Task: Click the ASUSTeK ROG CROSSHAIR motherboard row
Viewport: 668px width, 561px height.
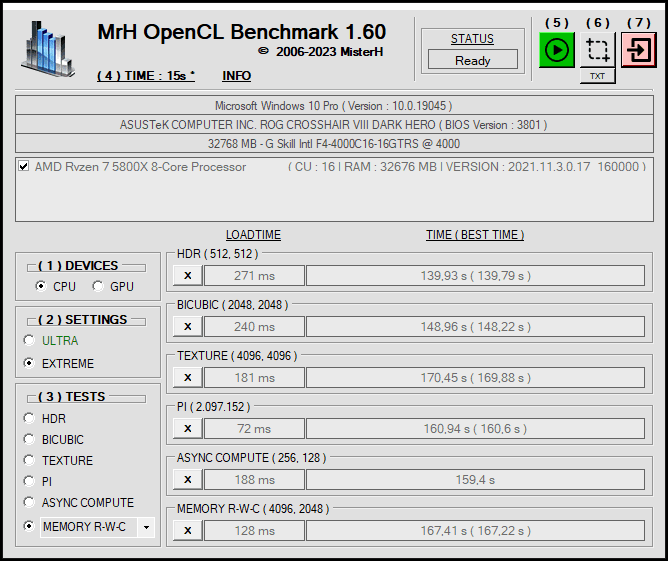Action: tap(334, 124)
